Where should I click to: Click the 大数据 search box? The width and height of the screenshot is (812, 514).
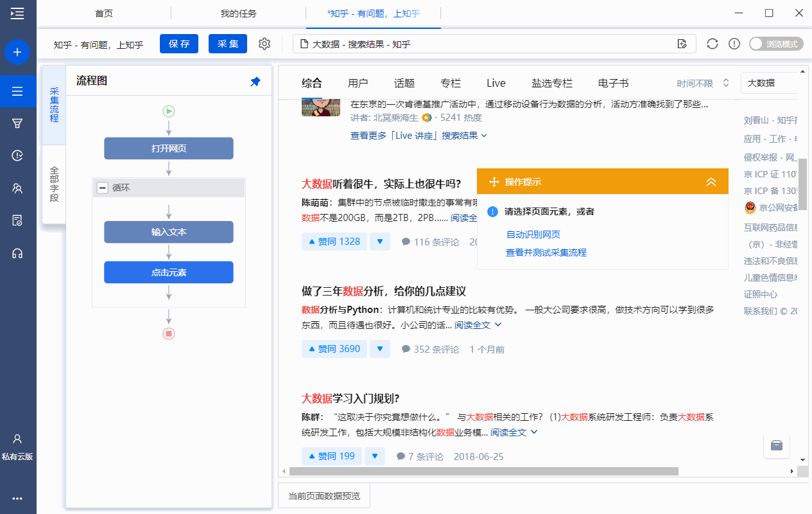[770, 83]
